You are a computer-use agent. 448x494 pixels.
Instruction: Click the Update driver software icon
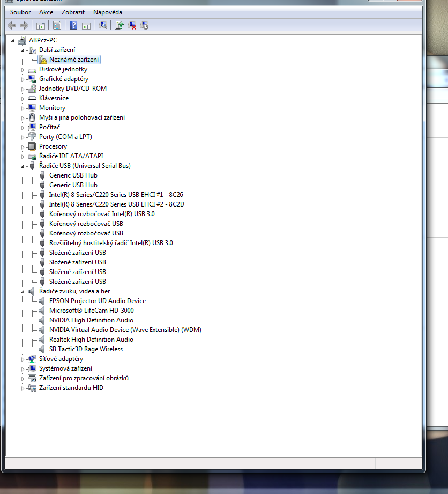coord(120,26)
